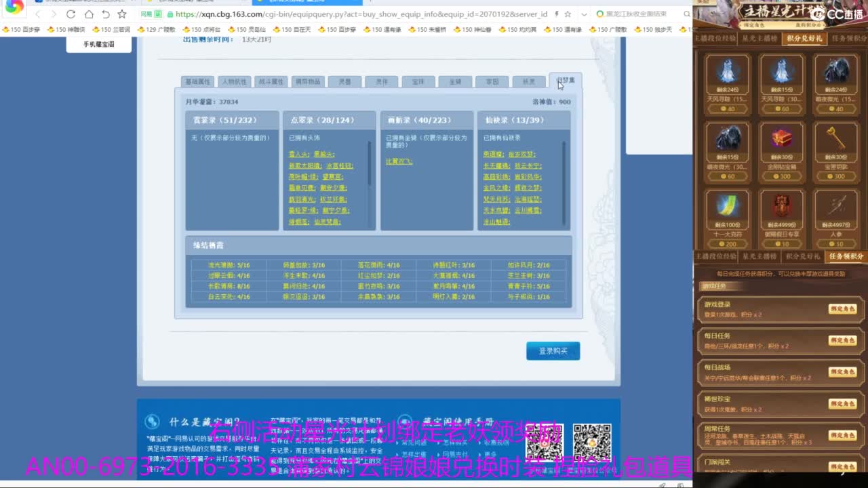Click the 手机藏宝阁 button
The image size is (868, 488).
99,44
